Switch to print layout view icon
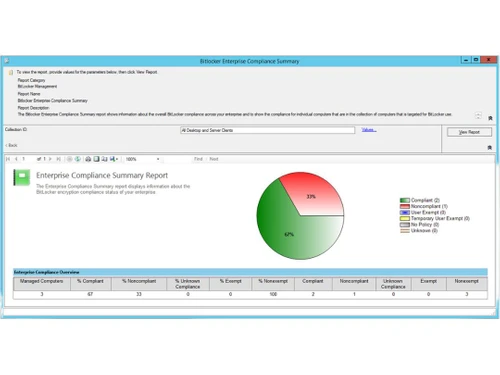The width and height of the screenshot is (500, 375). pyautogui.click(x=96, y=159)
